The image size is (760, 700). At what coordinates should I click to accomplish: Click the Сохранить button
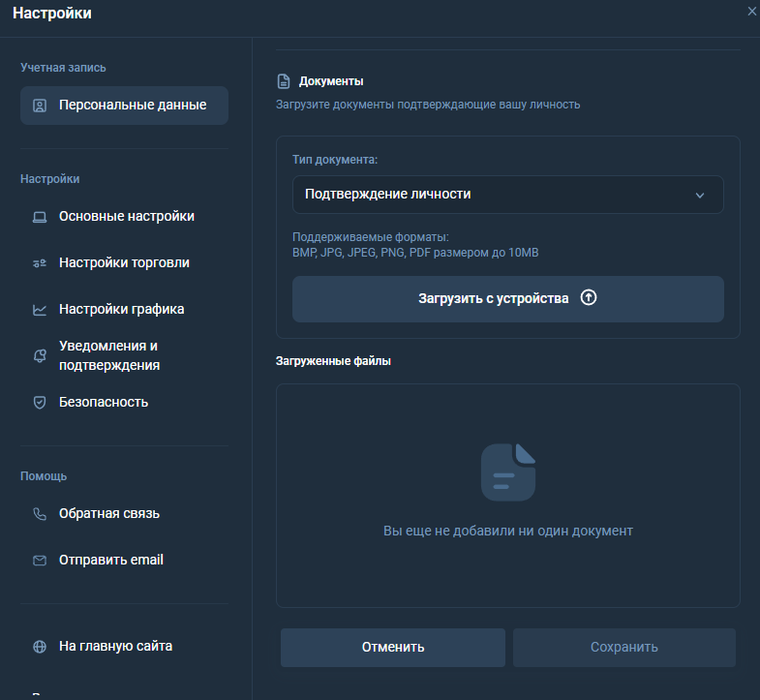pyautogui.click(x=624, y=648)
